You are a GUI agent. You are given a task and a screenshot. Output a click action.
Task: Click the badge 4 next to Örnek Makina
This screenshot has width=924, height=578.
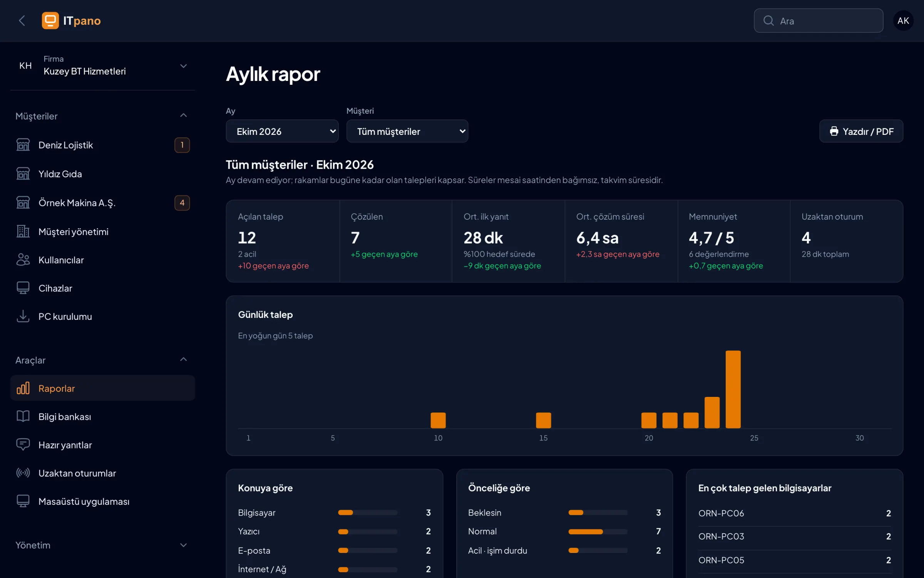(x=182, y=203)
